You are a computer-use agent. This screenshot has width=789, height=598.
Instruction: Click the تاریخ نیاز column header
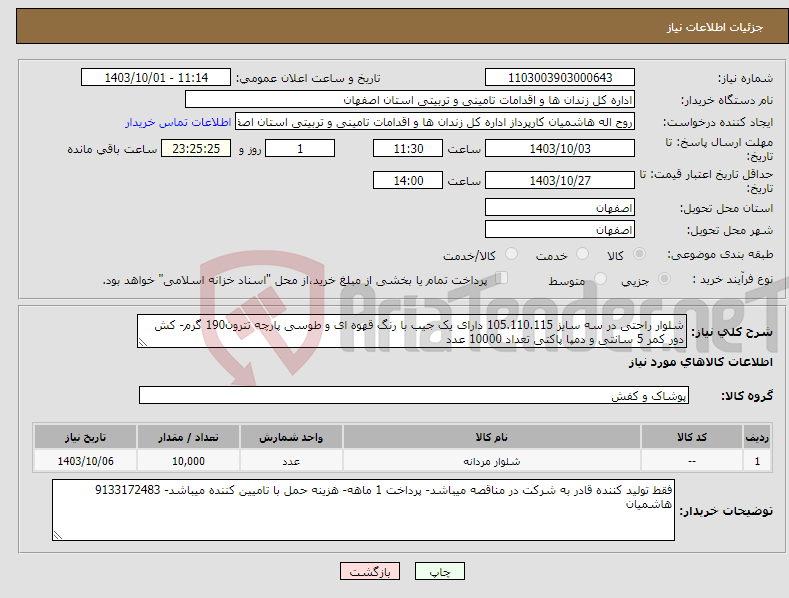tap(86, 437)
